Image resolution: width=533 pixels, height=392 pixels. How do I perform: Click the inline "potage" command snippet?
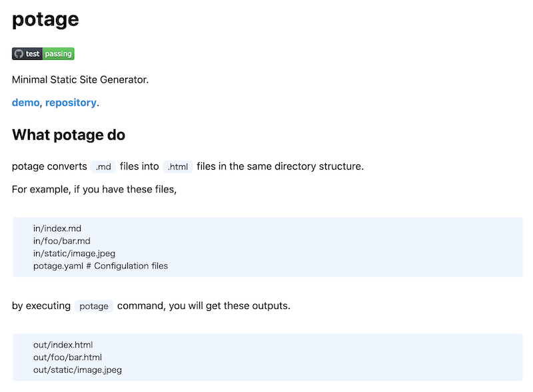tap(93, 307)
